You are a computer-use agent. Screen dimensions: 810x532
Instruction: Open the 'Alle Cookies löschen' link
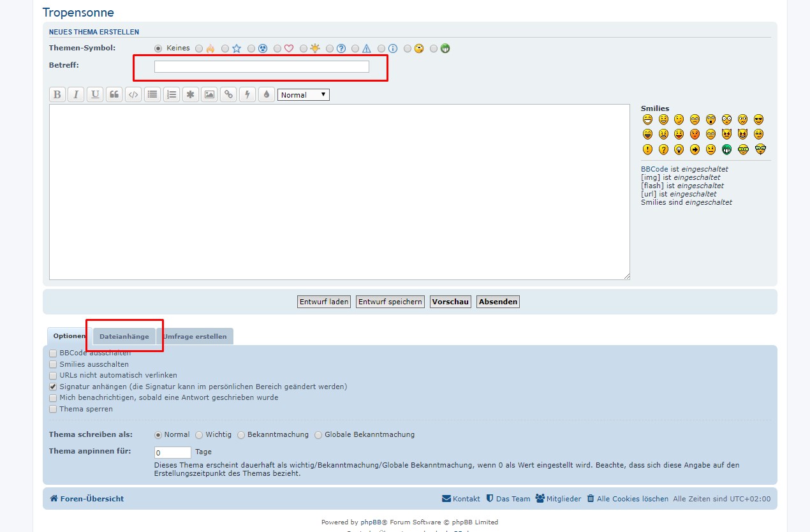(x=632, y=499)
